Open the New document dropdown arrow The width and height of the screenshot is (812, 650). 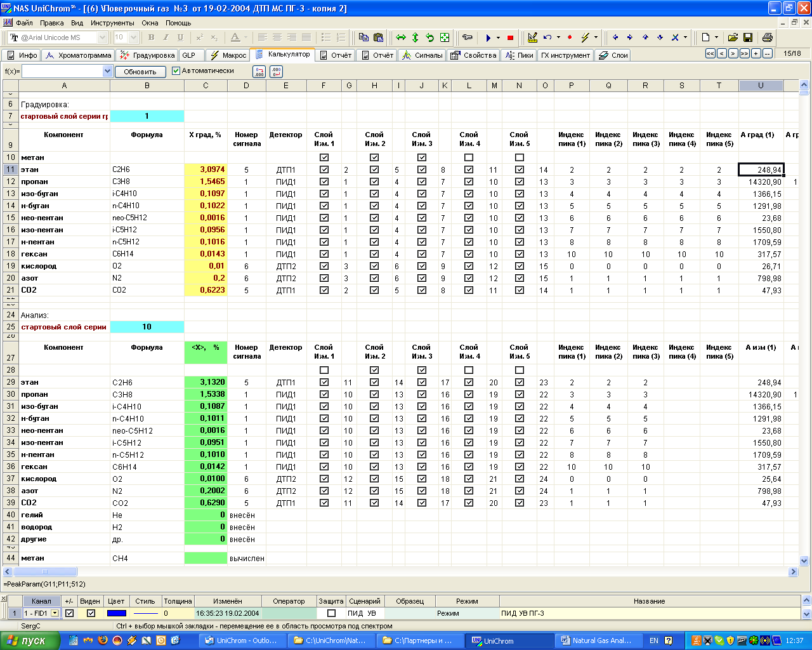coord(716,37)
